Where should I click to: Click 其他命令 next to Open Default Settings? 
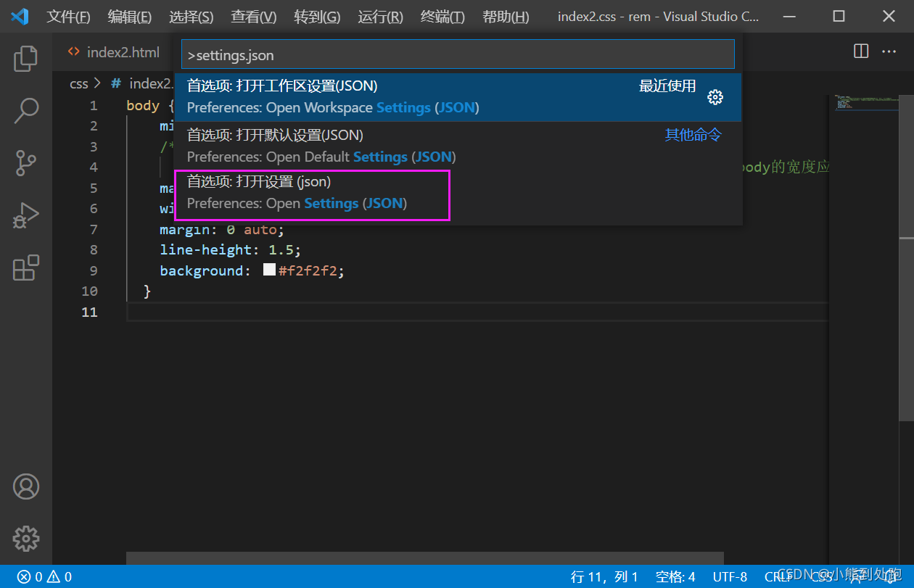[692, 134]
